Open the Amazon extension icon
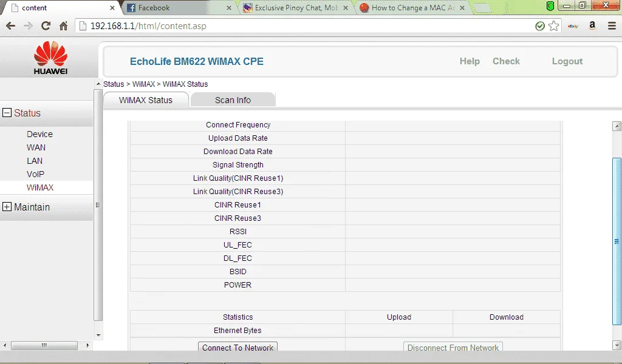Image resolution: width=622 pixels, height=364 pixels. [x=592, y=26]
